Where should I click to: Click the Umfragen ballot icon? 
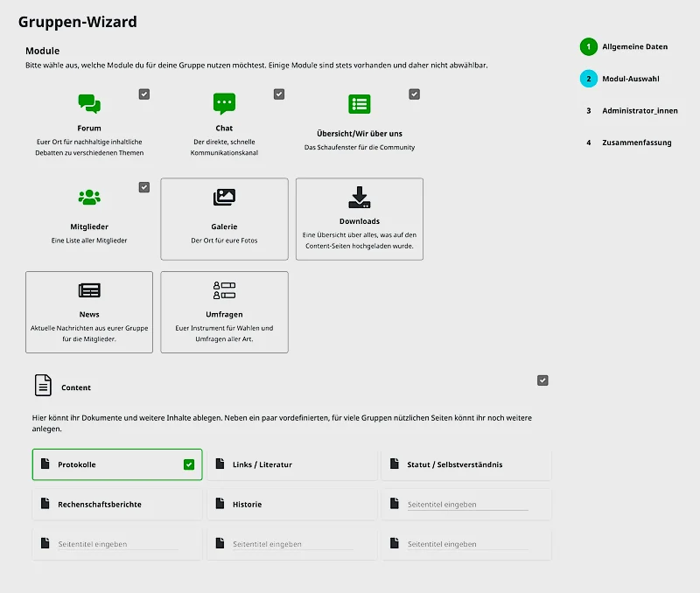pyautogui.click(x=224, y=290)
